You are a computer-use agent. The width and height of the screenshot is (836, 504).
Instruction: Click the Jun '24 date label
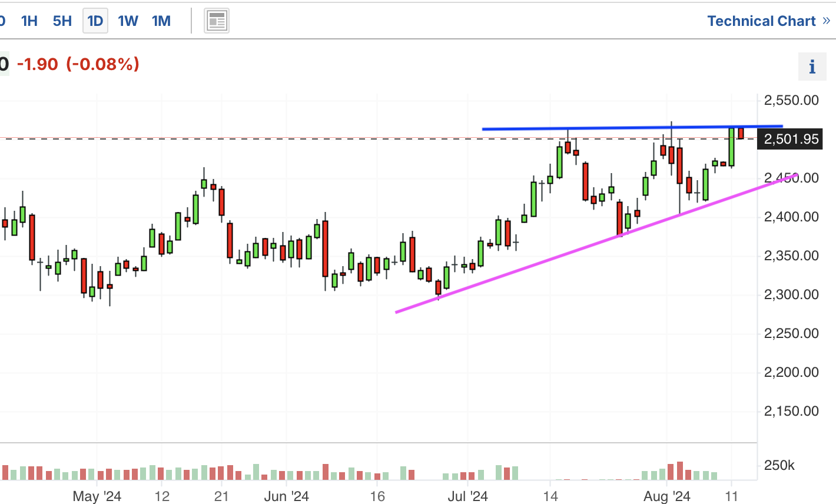pos(287,496)
